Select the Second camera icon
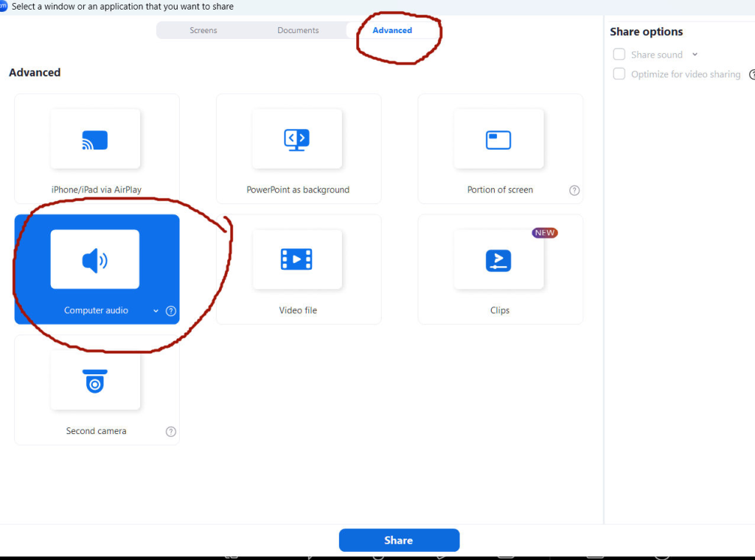Screen dimensions: 755x560 [95, 381]
